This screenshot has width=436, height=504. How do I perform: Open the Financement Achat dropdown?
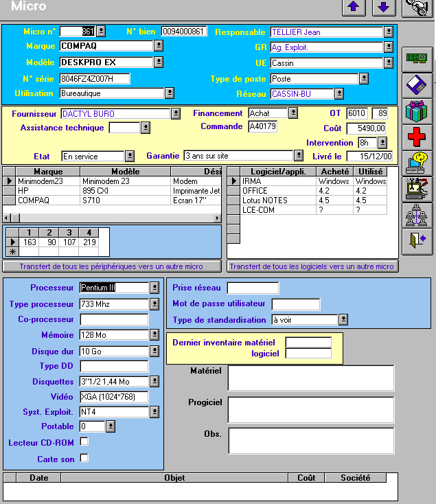click(x=293, y=113)
